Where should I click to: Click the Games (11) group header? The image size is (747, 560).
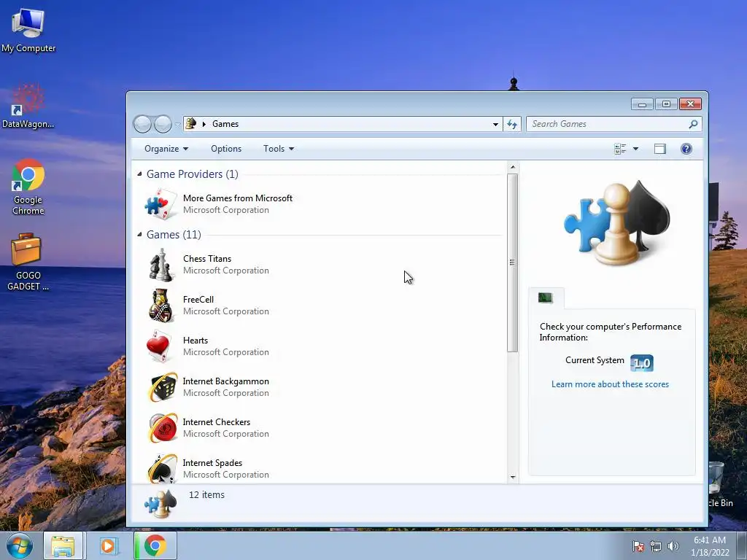pyautogui.click(x=174, y=235)
